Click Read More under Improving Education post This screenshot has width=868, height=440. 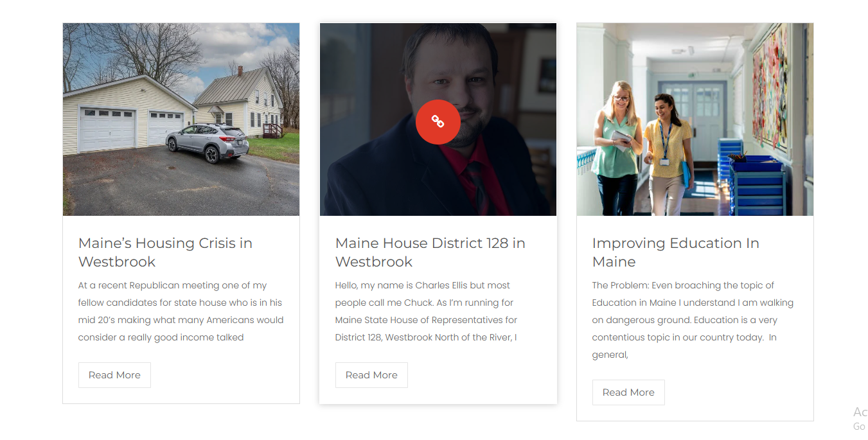[x=628, y=392]
